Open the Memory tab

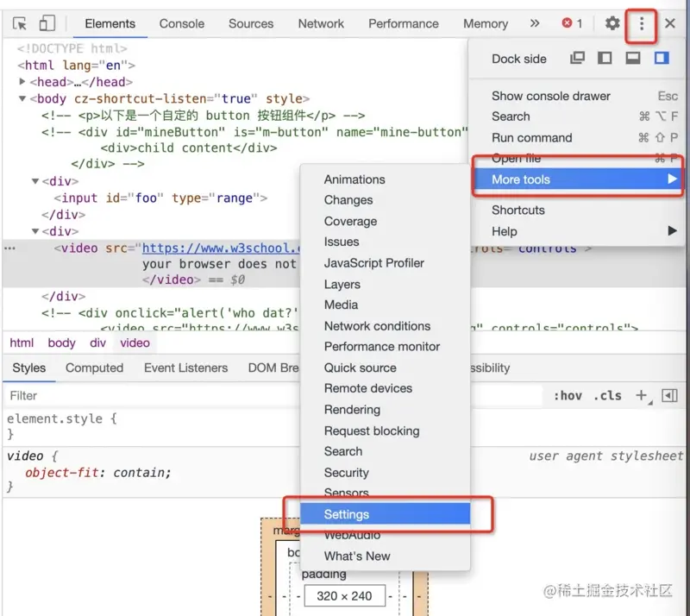click(x=486, y=23)
